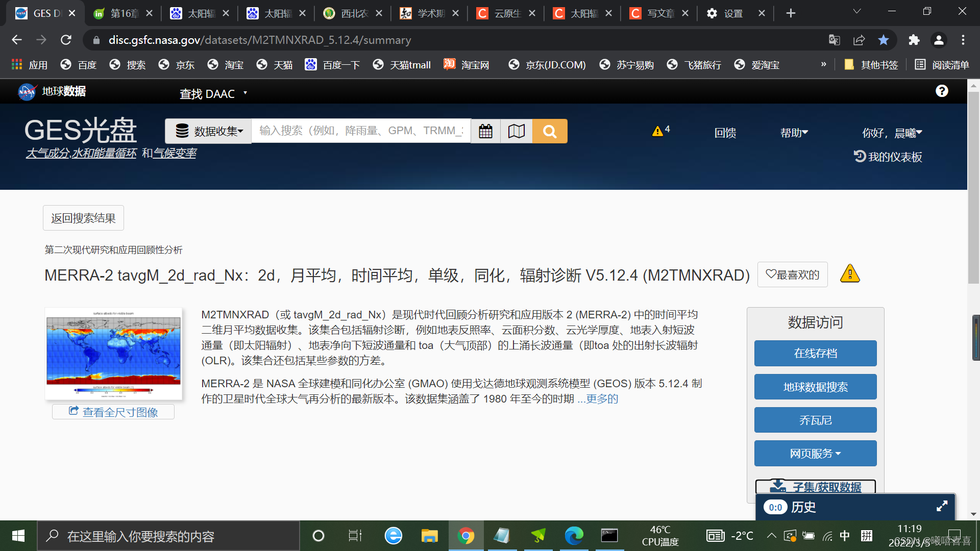The width and height of the screenshot is (980, 551).
Task: Click the surface albedo map thumbnail
Action: pyautogui.click(x=113, y=354)
